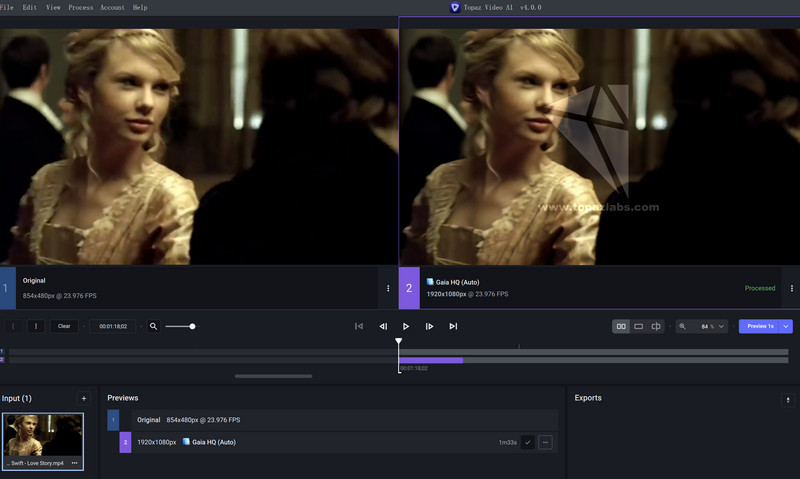Click the Previews panel heading
This screenshot has width=800, height=479.
click(122, 398)
